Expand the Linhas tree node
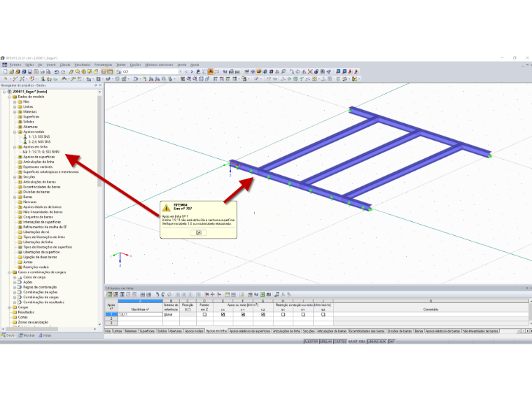Image resolution: width=532 pixels, height=399 pixels. 15,107
